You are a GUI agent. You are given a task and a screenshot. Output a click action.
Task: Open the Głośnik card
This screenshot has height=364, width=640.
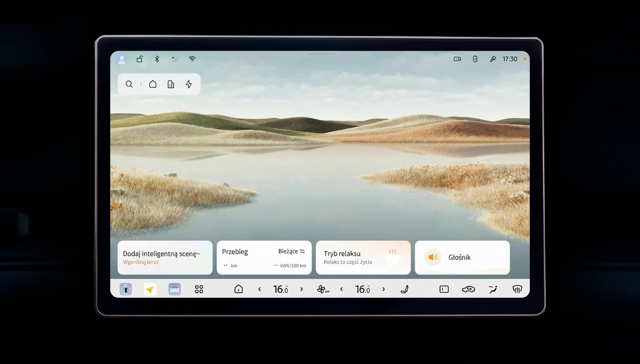(x=462, y=257)
